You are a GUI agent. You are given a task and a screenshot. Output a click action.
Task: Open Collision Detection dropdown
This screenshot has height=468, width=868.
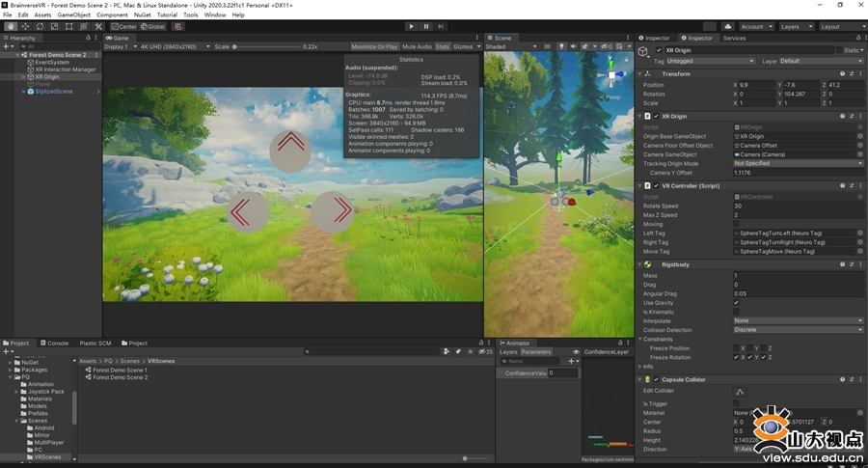point(799,330)
